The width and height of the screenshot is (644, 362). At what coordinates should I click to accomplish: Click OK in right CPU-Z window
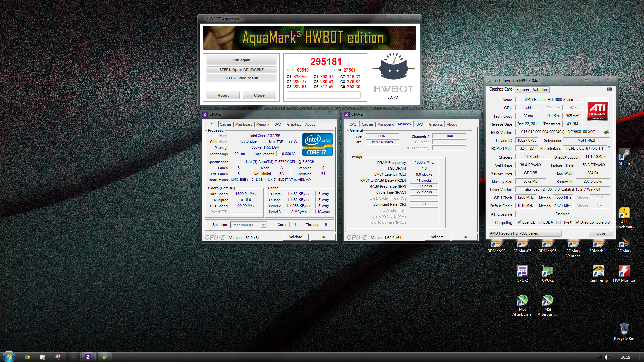[x=465, y=237]
